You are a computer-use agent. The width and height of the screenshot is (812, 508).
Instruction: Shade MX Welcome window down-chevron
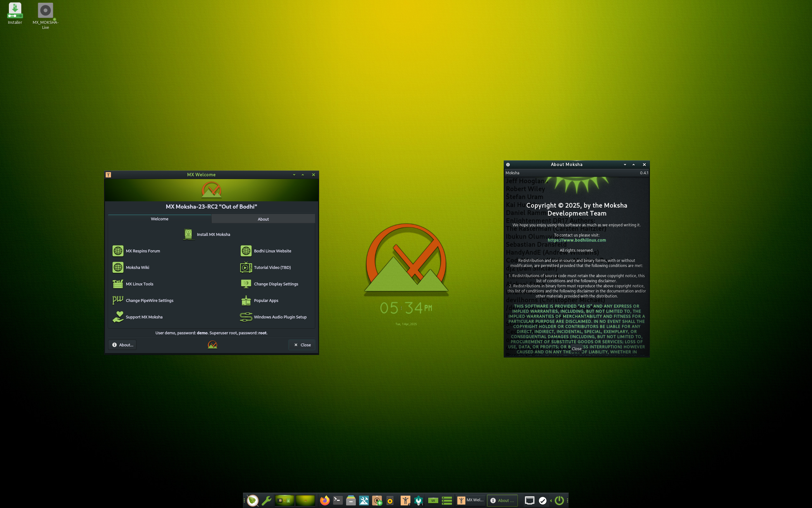pos(294,175)
